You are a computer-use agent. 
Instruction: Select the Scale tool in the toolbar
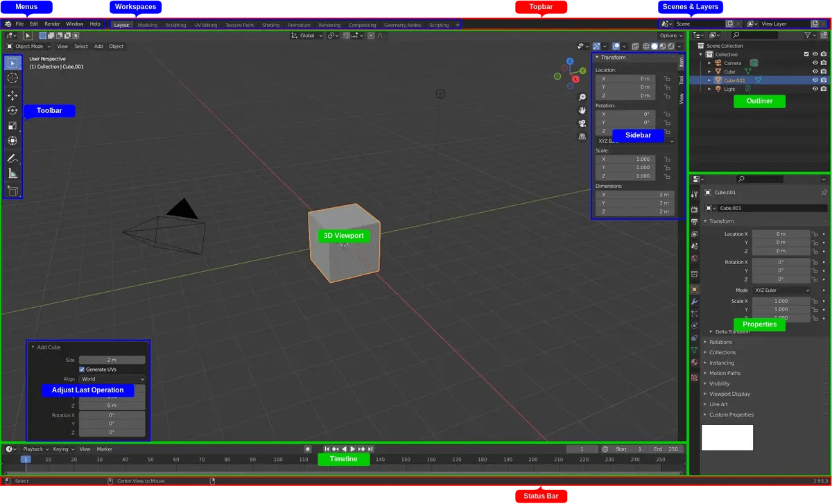[12, 125]
